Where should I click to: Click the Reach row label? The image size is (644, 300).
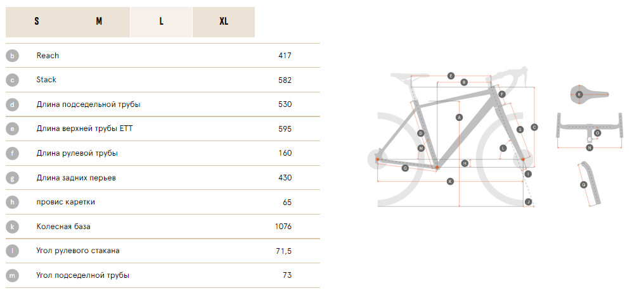point(48,56)
